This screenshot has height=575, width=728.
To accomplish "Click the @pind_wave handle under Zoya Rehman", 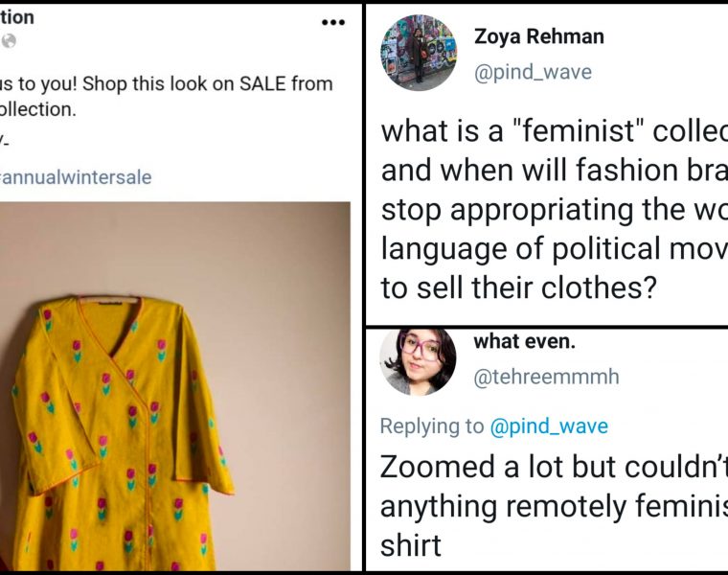I will (533, 72).
